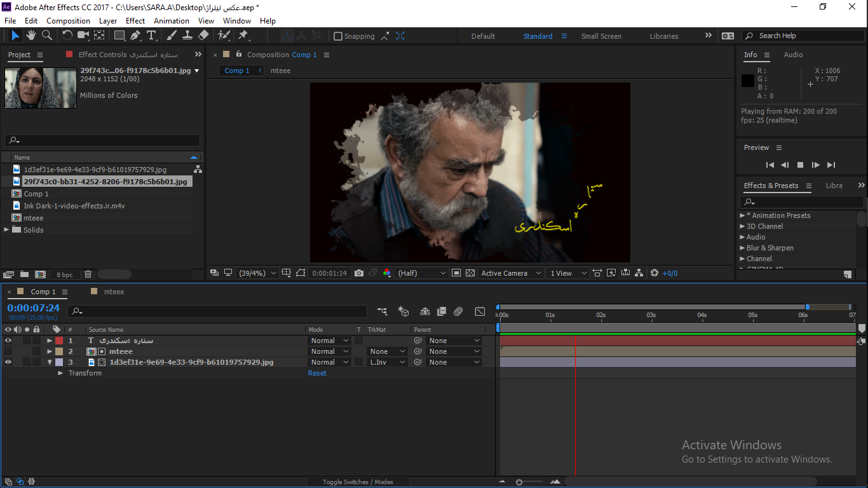The height and width of the screenshot is (488, 868).
Task: Expand the Solids folder in Project panel
Action: pos(7,229)
